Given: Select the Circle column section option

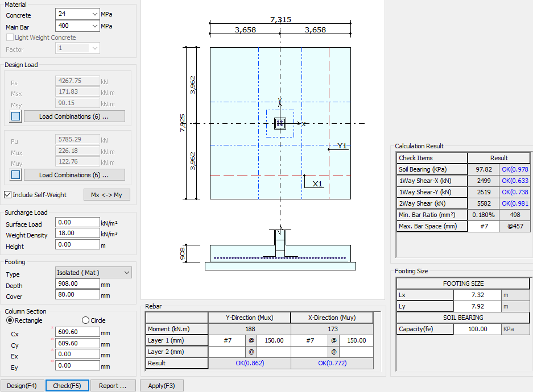Looking at the screenshot, I should click(x=86, y=320).
